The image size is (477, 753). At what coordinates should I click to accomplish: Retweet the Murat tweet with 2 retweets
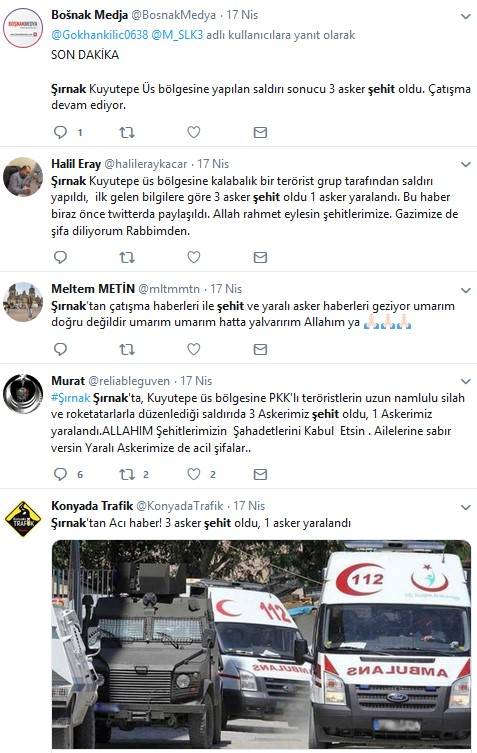point(127,474)
